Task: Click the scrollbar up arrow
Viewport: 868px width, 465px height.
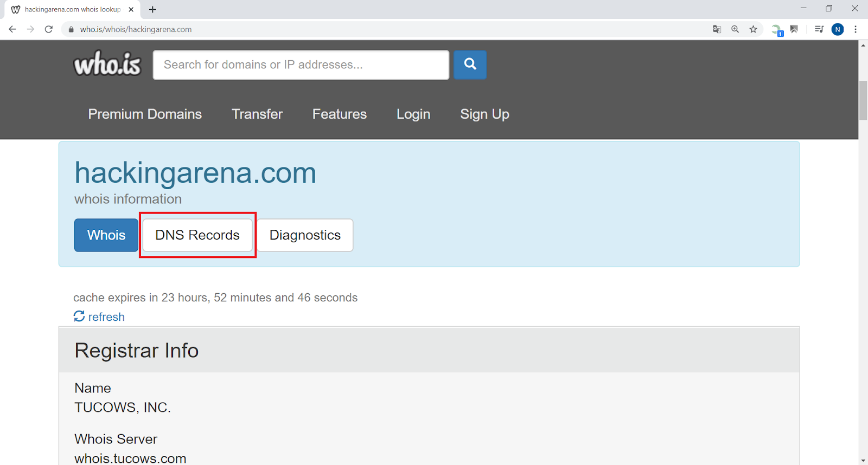Action: click(x=863, y=44)
